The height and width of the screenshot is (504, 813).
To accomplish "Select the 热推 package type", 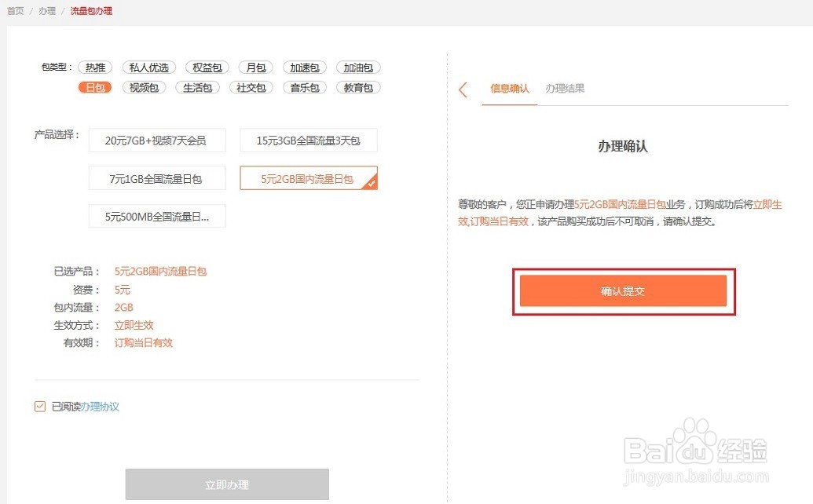I will click(x=95, y=67).
